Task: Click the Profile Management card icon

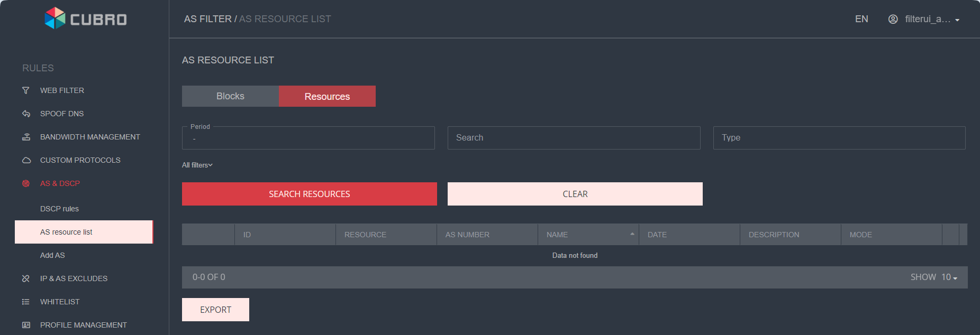Action: pos(26,325)
